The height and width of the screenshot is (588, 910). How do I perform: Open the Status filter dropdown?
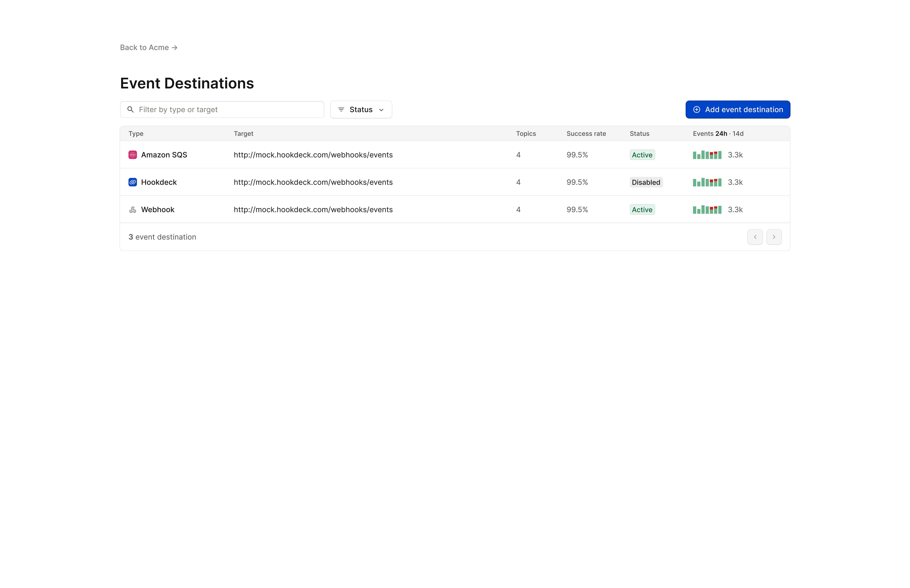point(361,110)
